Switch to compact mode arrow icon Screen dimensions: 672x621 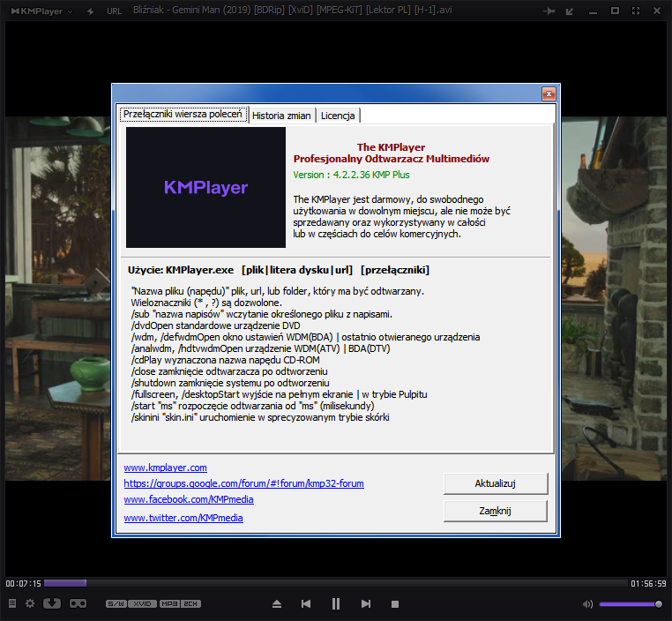click(x=570, y=11)
